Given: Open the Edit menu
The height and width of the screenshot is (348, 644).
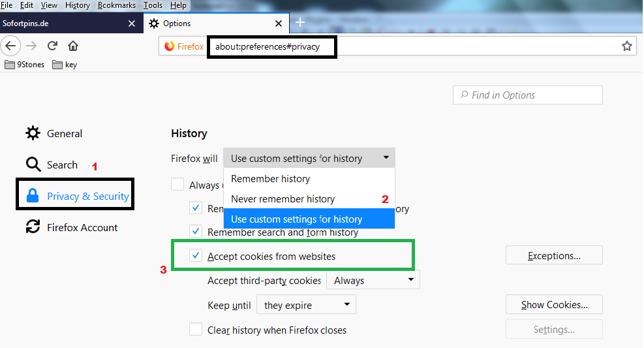Looking at the screenshot, I should pos(27,5).
